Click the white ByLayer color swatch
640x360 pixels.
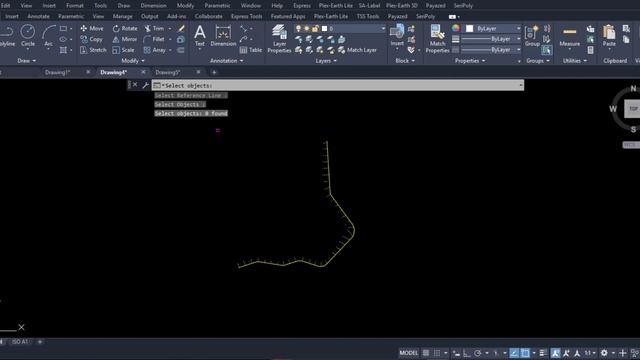tap(470, 29)
